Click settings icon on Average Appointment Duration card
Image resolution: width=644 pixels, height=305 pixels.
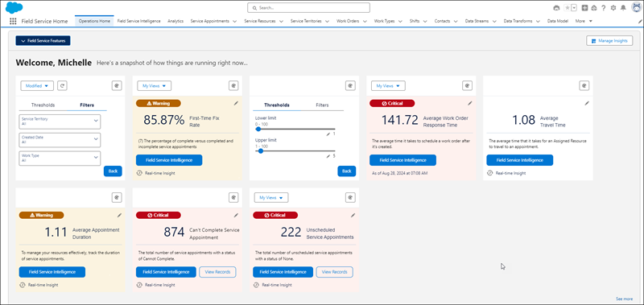[x=117, y=197]
